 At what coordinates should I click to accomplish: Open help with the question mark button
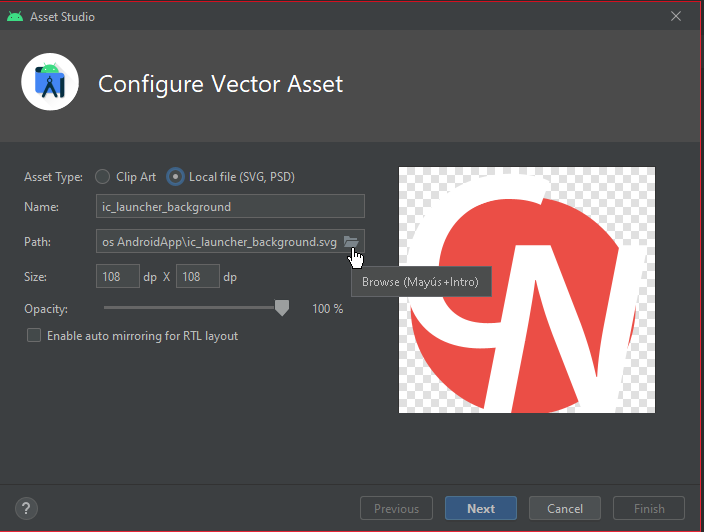click(x=26, y=508)
